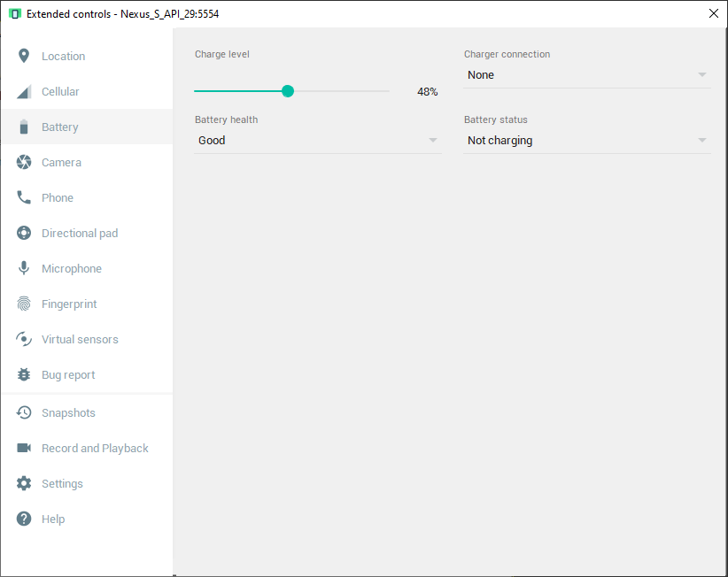This screenshot has height=577, width=728.
Task: Click the Directional pad icon
Action: pos(24,233)
